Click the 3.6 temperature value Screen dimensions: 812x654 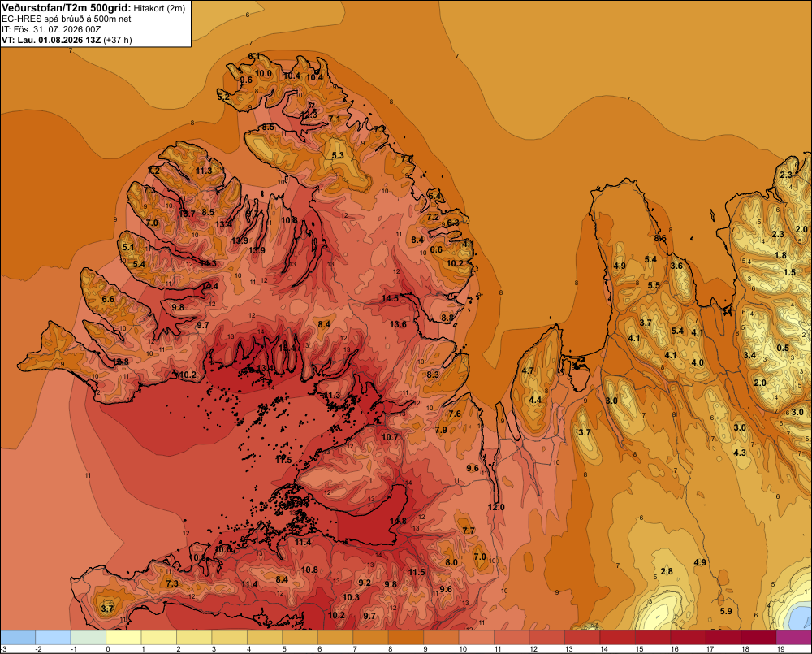pyautogui.click(x=676, y=266)
